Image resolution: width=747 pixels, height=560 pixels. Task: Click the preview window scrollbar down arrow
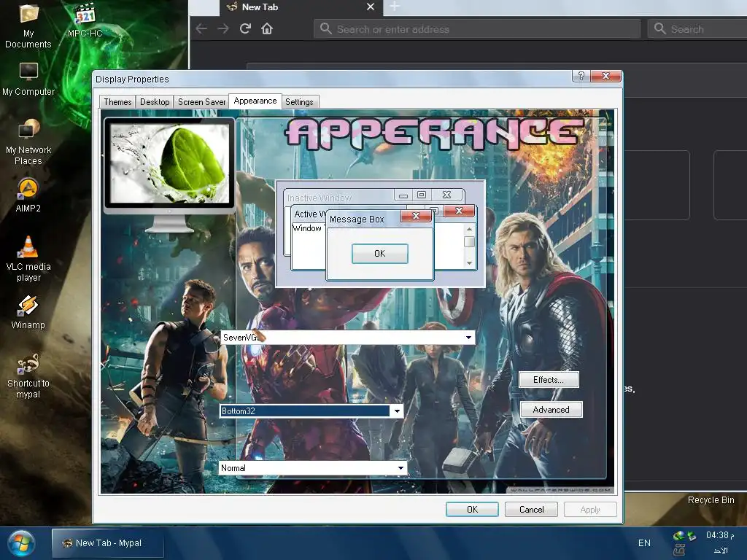pyautogui.click(x=469, y=262)
